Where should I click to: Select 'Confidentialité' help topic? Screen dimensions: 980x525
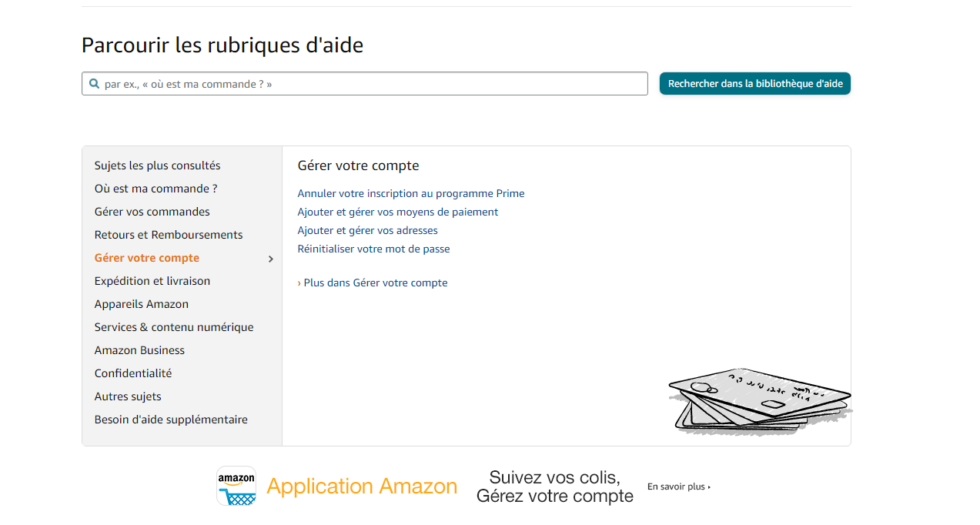pyautogui.click(x=133, y=373)
